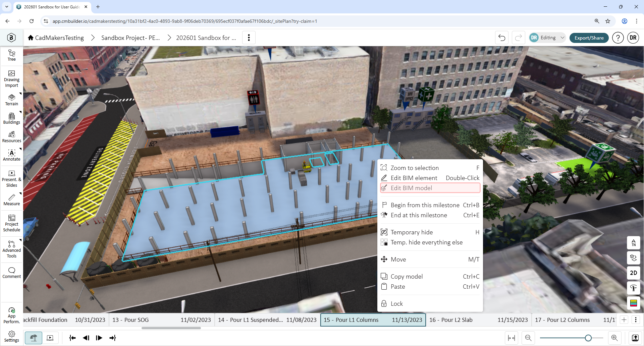Click the milestone bar horizontal scrollbar
Screen dimensions: 644x346
171,328
